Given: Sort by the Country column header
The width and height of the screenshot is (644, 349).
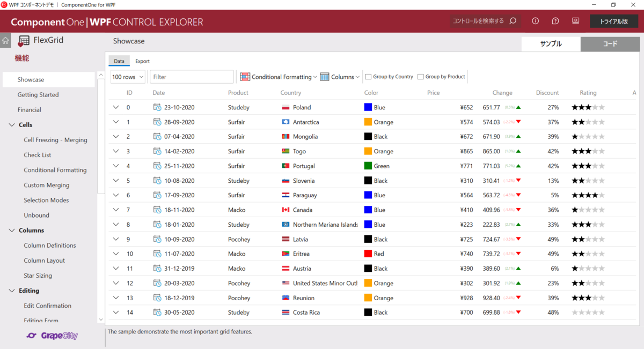Looking at the screenshot, I should (291, 93).
